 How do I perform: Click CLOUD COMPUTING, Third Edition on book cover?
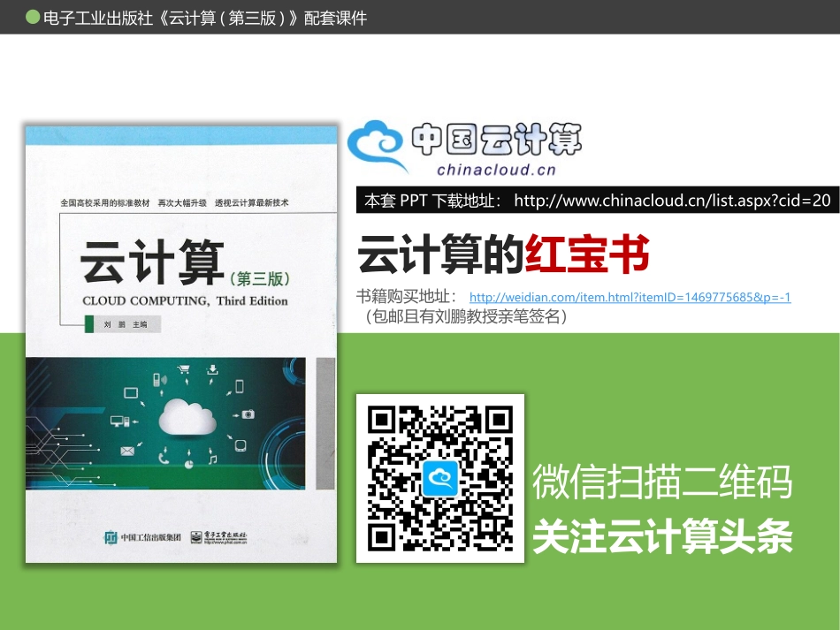pyautogui.click(x=185, y=300)
